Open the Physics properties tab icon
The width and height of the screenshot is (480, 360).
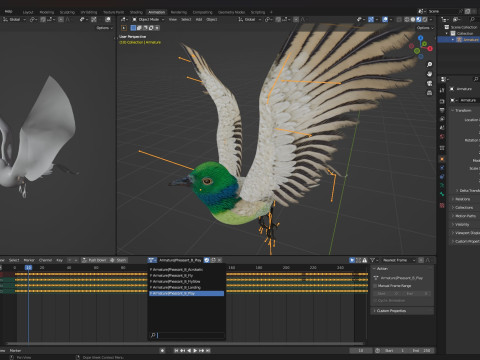pyautogui.click(x=442, y=177)
